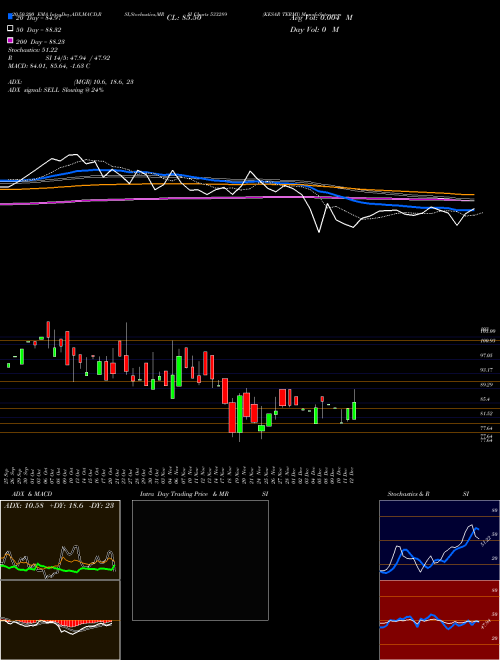Viewport: 500px width, 660px height.
Task: Select the '200 Day - 88.23' legend text
Action: click(x=40, y=42)
